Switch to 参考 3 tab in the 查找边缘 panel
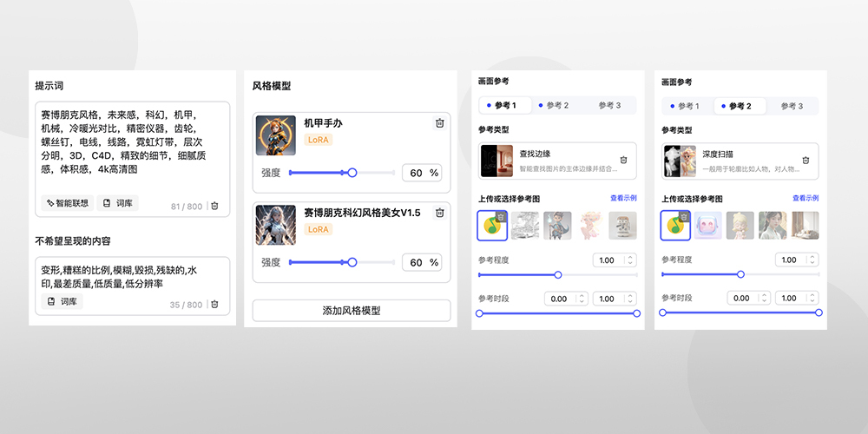The width and height of the screenshot is (868, 434). tap(609, 105)
